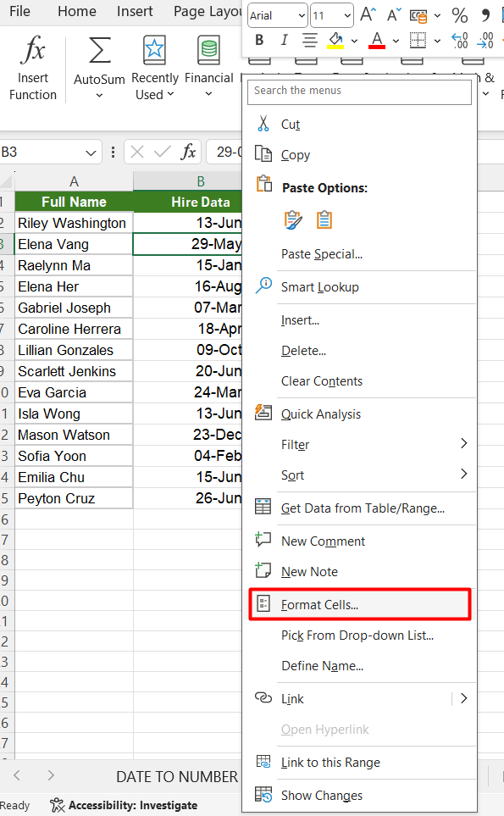
Task: Click the increase font size icon
Action: 368,15
